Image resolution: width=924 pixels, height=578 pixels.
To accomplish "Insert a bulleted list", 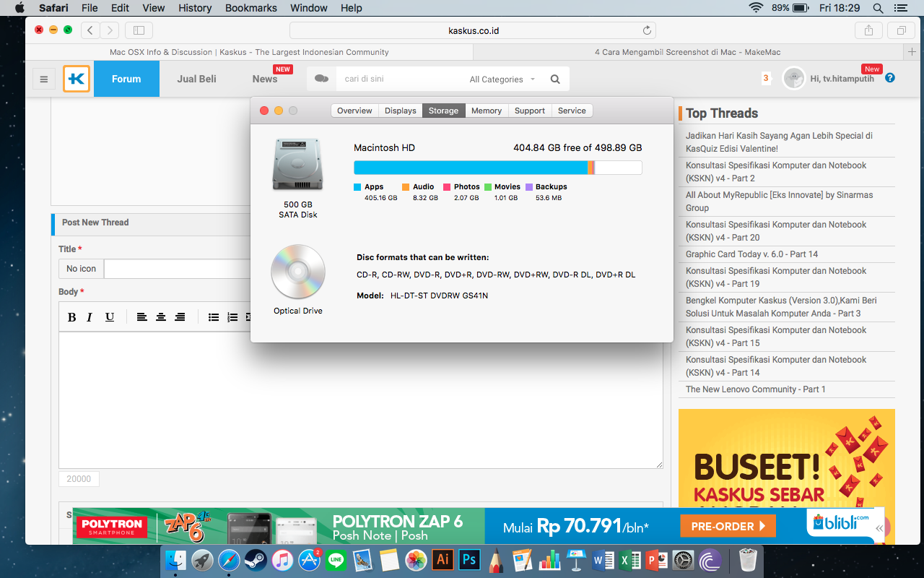I will 214,317.
